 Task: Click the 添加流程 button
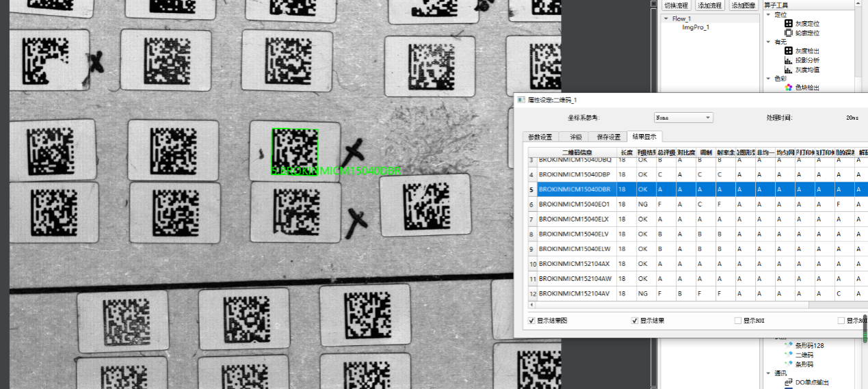[709, 5]
